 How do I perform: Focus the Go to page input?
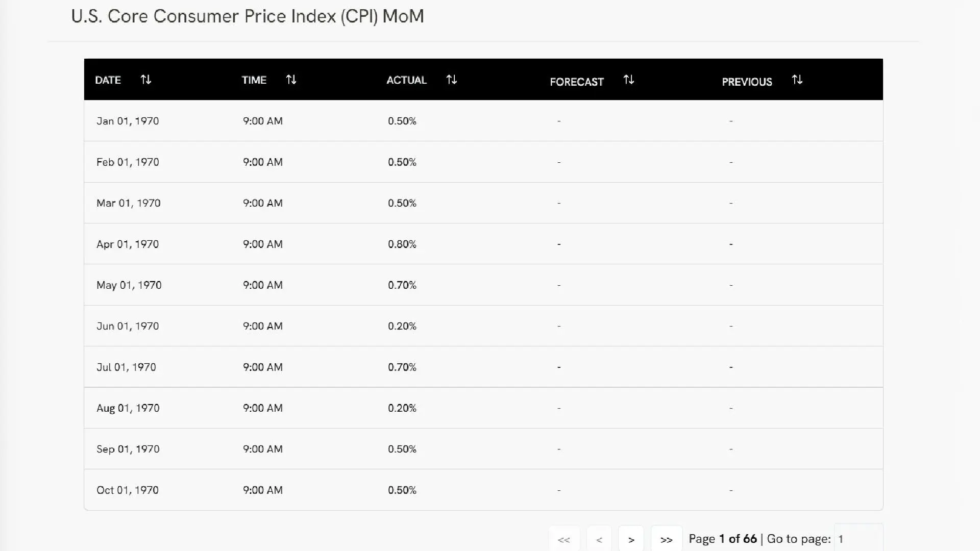tap(858, 539)
